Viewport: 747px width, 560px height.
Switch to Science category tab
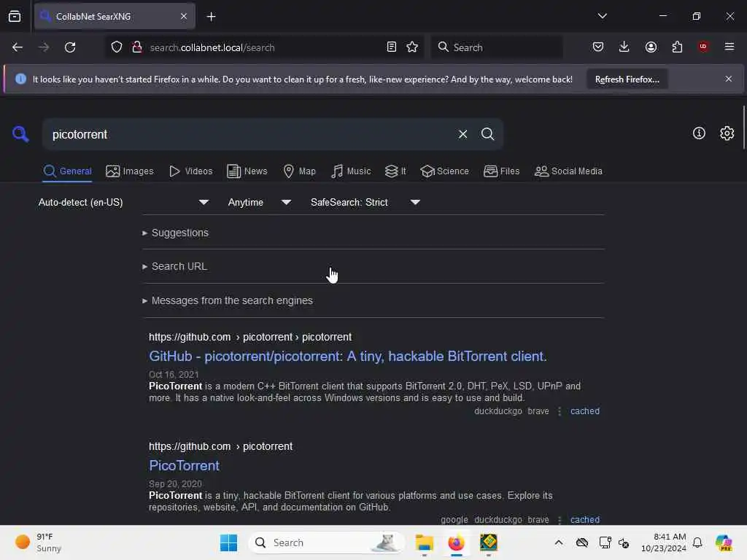coord(444,171)
